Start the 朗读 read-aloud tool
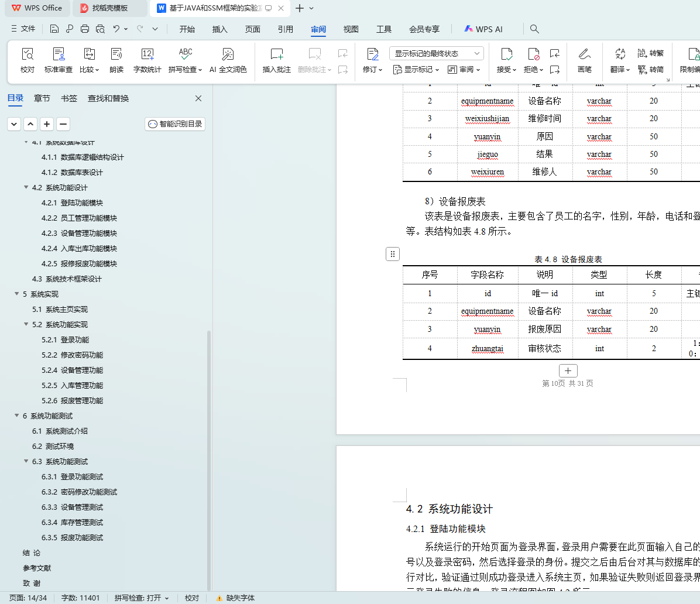The height and width of the screenshot is (604, 700). coord(116,60)
